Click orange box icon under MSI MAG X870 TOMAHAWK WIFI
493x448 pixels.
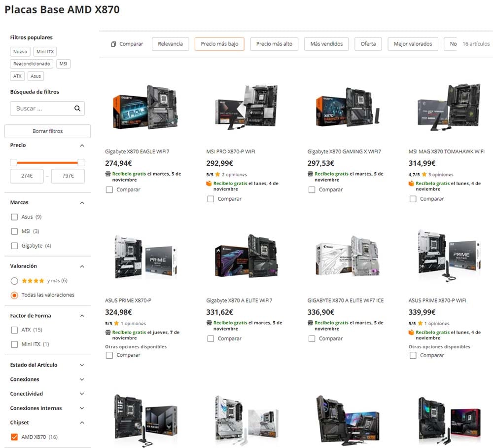tap(411, 184)
